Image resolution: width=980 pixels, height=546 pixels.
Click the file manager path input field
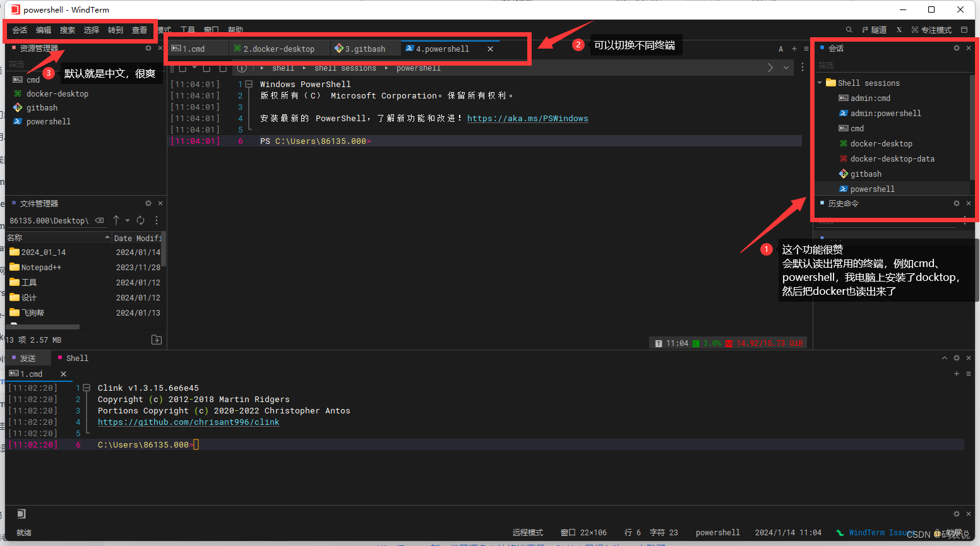click(49, 220)
